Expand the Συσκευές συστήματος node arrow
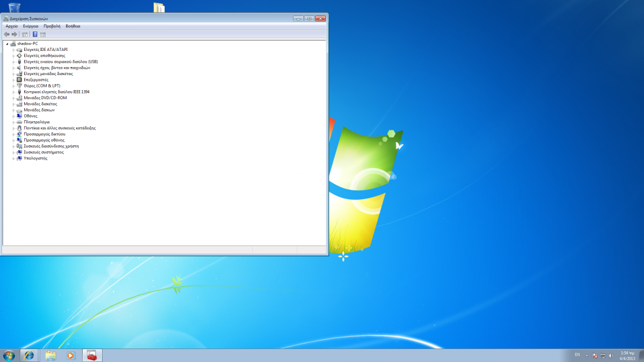This screenshot has height=362, width=644. (x=13, y=152)
